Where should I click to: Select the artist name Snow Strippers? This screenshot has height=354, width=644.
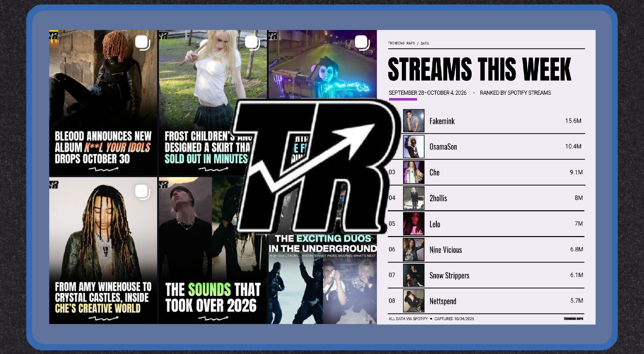click(449, 276)
